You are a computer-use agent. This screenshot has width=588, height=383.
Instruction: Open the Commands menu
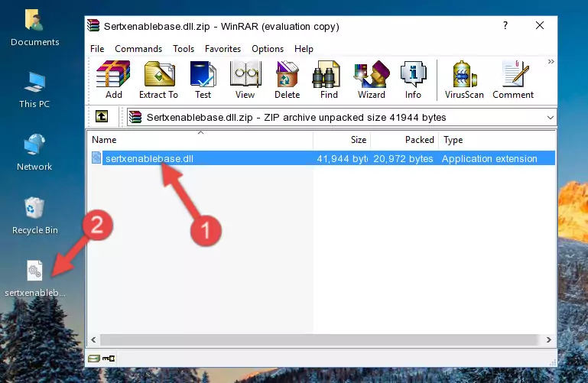click(x=138, y=49)
